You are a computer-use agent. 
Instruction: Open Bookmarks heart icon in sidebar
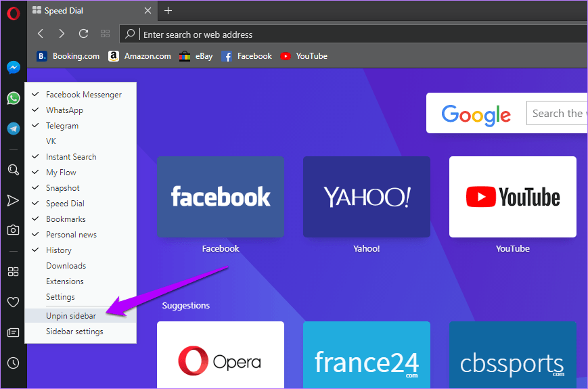pyautogui.click(x=13, y=302)
